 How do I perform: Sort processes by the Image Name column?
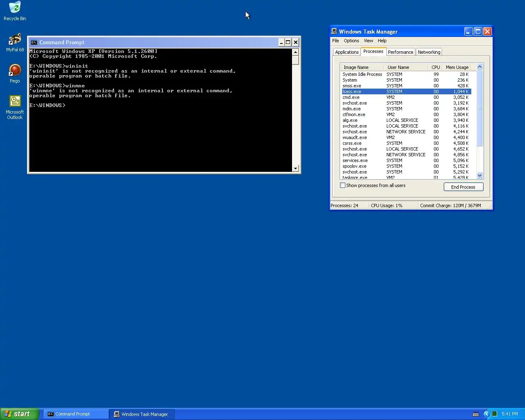pyautogui.click(x=362, y=67)
